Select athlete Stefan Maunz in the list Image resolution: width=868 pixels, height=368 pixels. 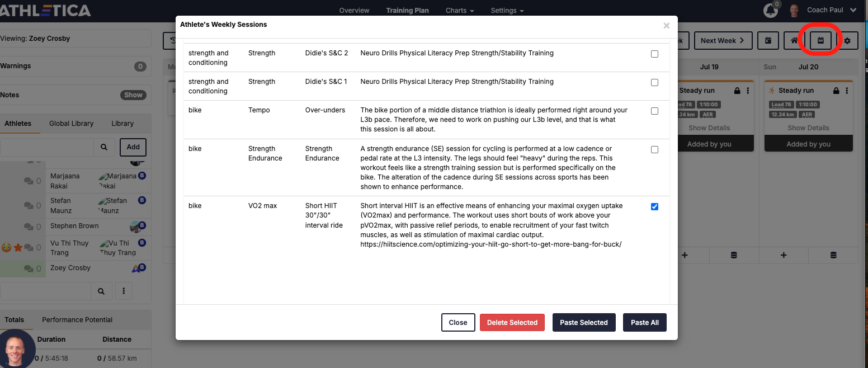point(61,206)
